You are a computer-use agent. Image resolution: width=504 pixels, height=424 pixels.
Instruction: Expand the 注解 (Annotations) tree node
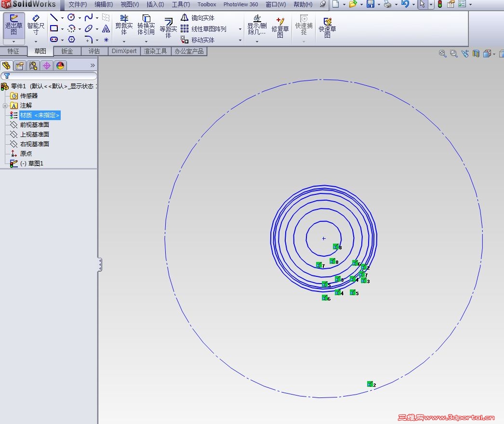click(5, 106)
